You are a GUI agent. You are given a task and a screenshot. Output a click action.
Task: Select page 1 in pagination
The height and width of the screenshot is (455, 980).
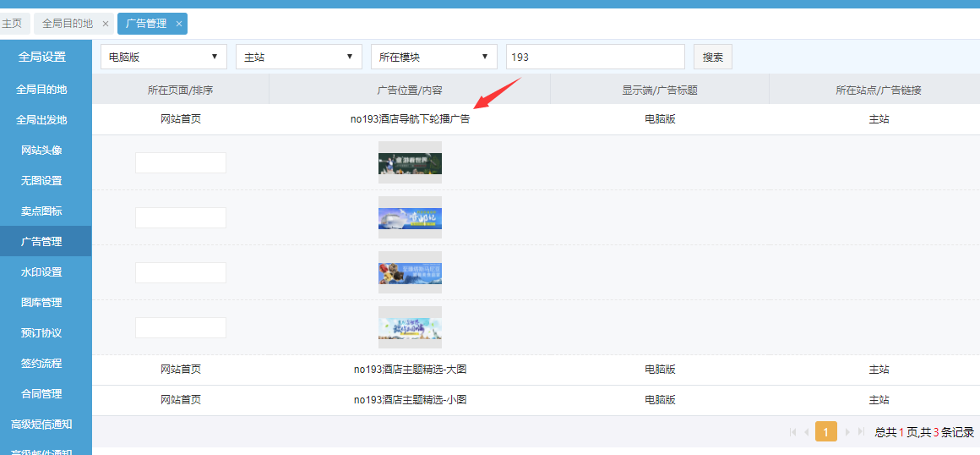tap(825, 432)
